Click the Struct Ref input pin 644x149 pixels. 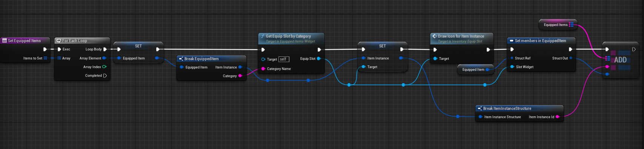coord(512,58)
